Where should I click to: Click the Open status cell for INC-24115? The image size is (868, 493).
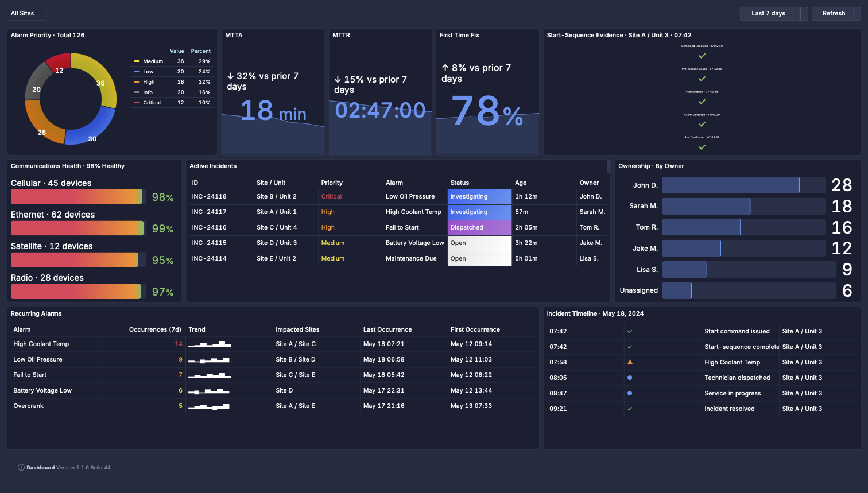click(x=480, y=243)
